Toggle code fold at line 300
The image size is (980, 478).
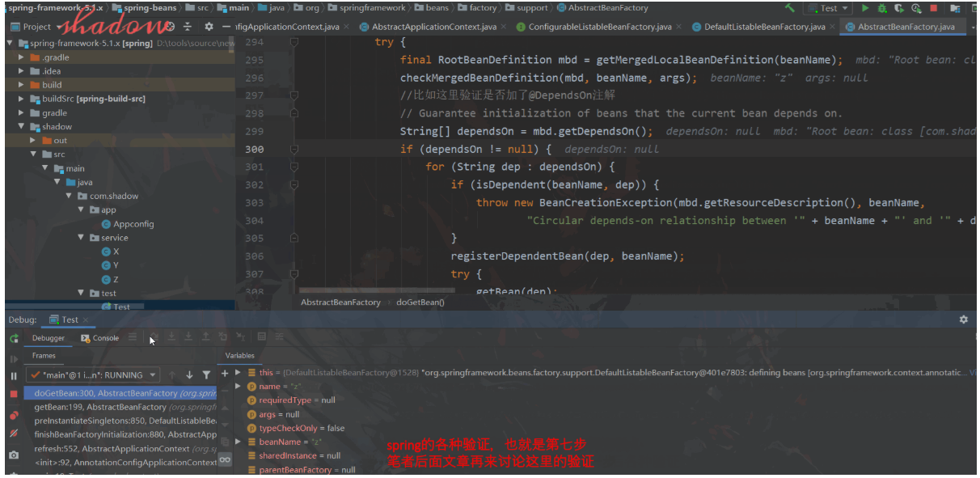[x=294, y=149]
